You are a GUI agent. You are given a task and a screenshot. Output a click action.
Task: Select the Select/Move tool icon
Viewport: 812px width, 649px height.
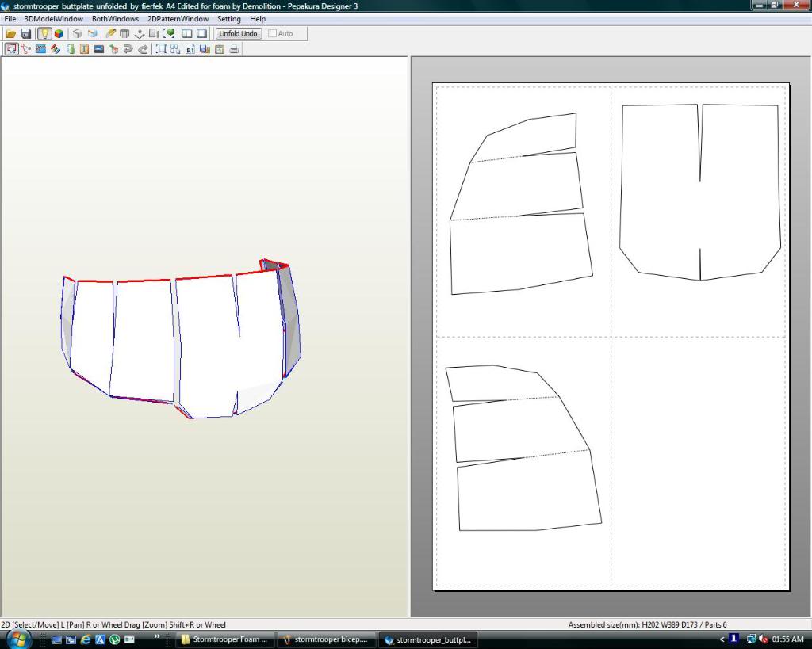coord(11,49)
